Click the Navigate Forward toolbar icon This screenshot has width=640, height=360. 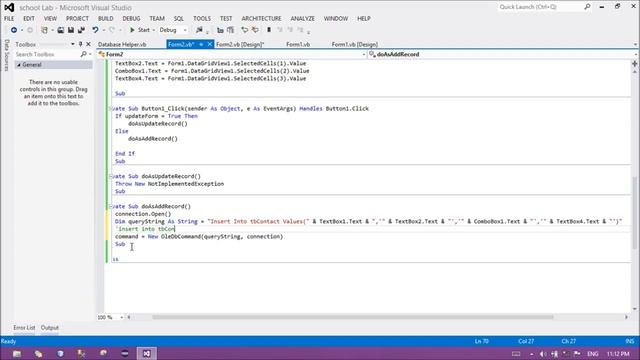30,30
